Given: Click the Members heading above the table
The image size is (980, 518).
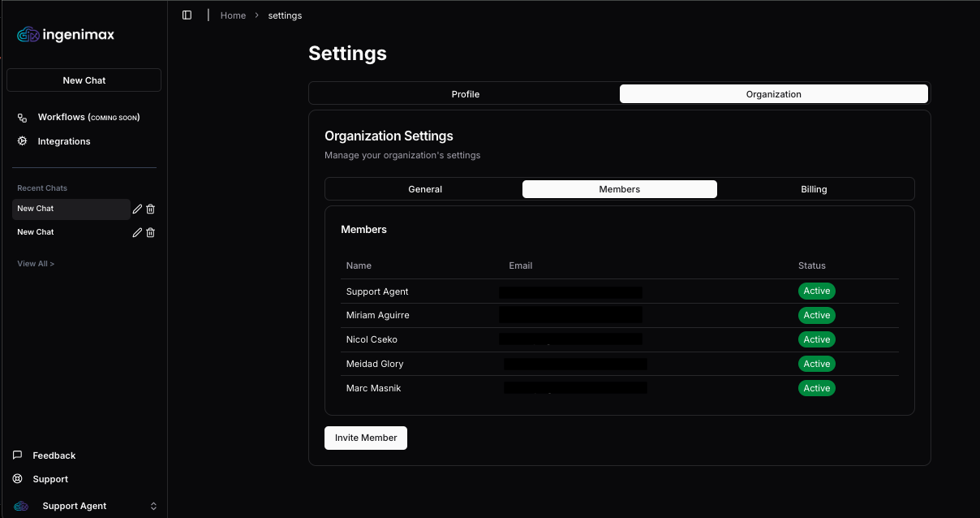Looking at the screenshot, I should pyautogui.click(x=363, y=230).
